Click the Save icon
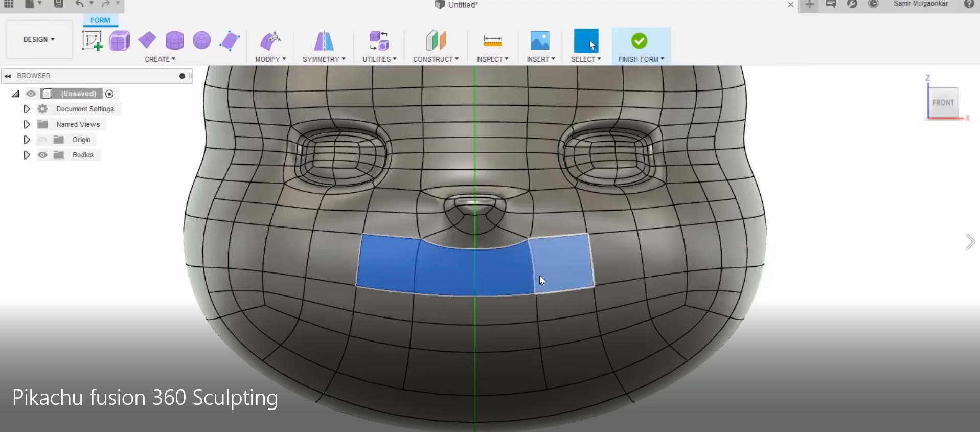 [59, 4]
